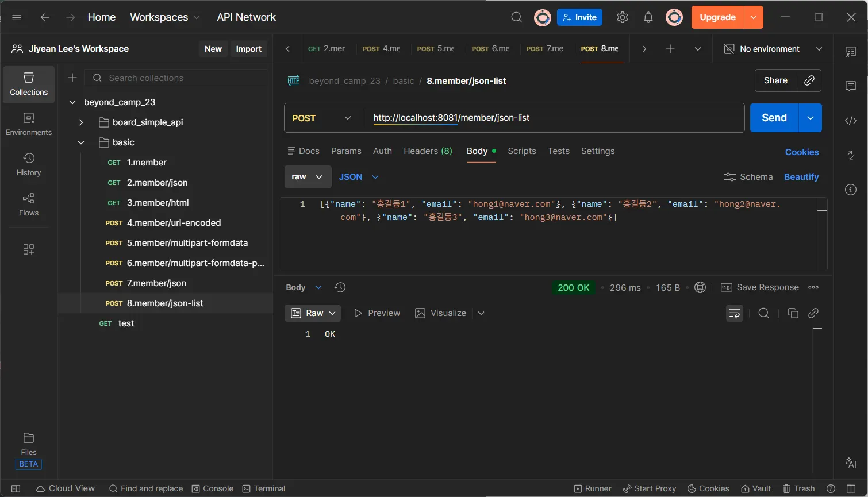Screen dimensions: 868x497
Task: Click the Send button
Action: click(774, 118)
